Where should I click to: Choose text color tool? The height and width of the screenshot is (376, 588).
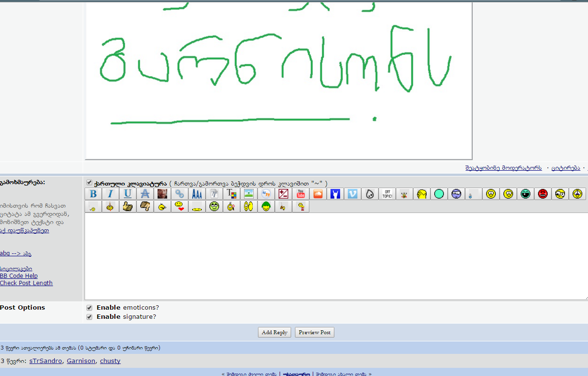[232, 194]
